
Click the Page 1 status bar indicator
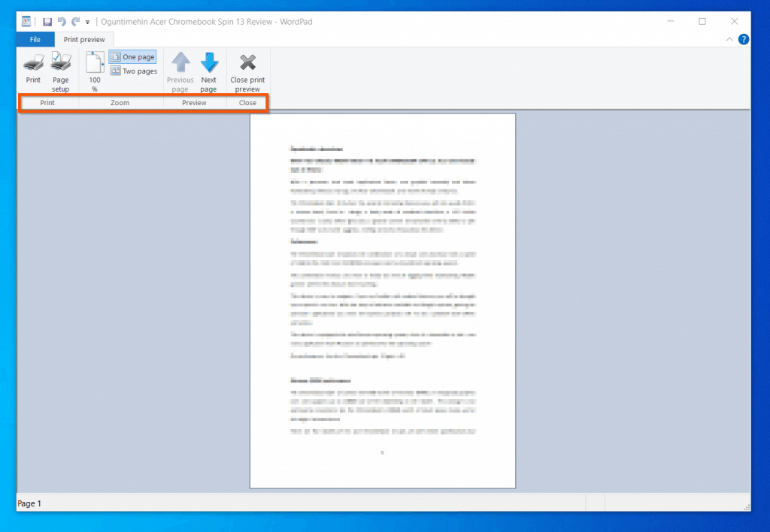click(29, 503)
